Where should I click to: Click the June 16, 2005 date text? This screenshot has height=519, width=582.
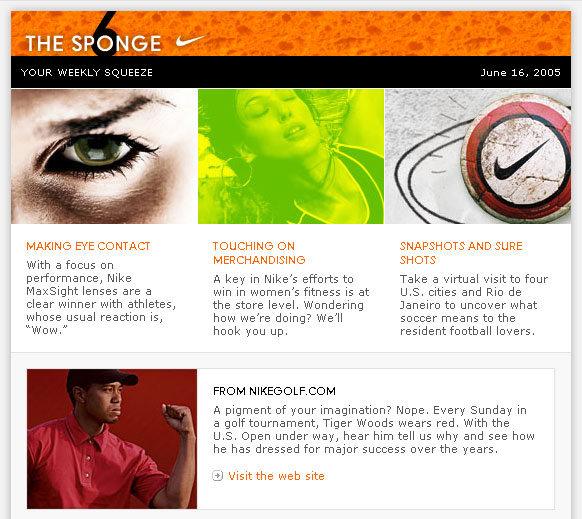pos(520,72)
